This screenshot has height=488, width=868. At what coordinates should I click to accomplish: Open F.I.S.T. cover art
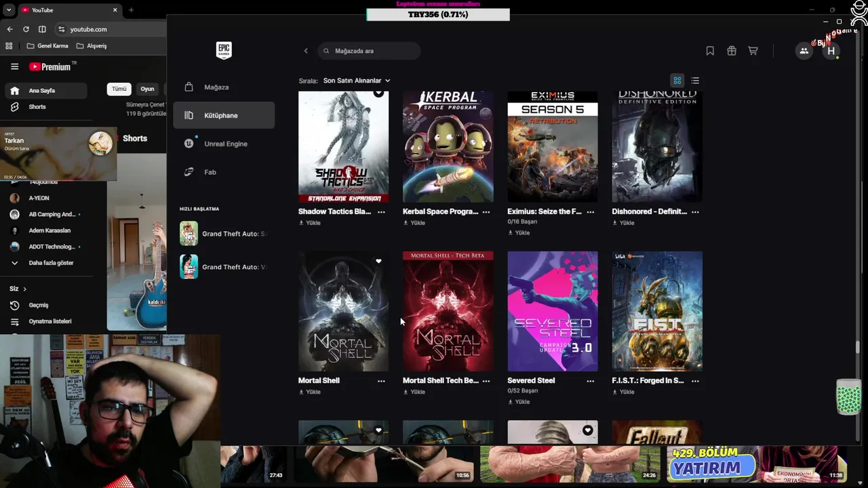point(657,311)
